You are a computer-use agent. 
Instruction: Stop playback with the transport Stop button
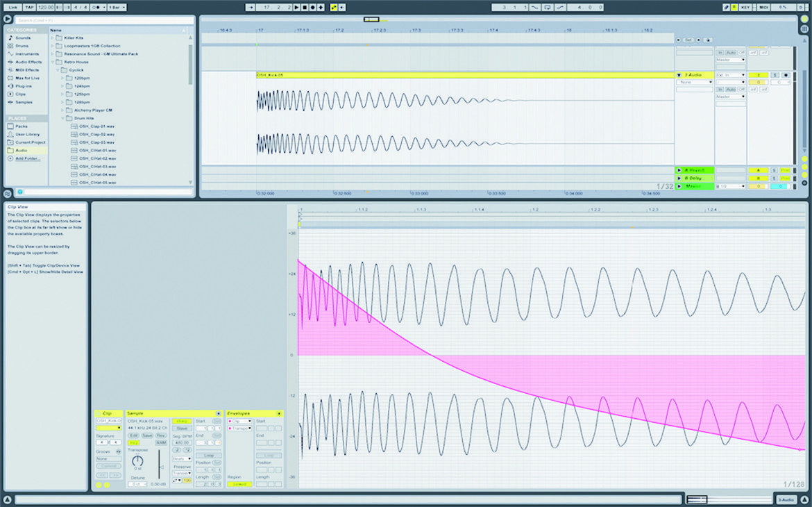pyautogui.click(x=305, y=7)
